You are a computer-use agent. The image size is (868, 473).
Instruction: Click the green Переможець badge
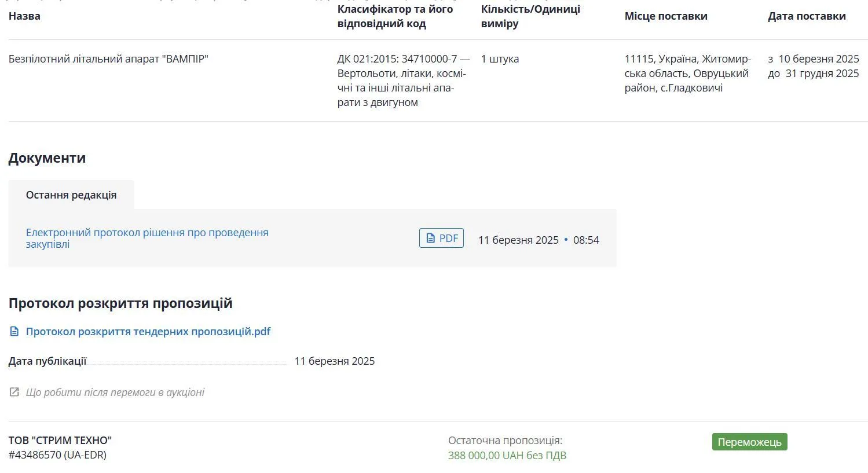click(x=749, y=442)
